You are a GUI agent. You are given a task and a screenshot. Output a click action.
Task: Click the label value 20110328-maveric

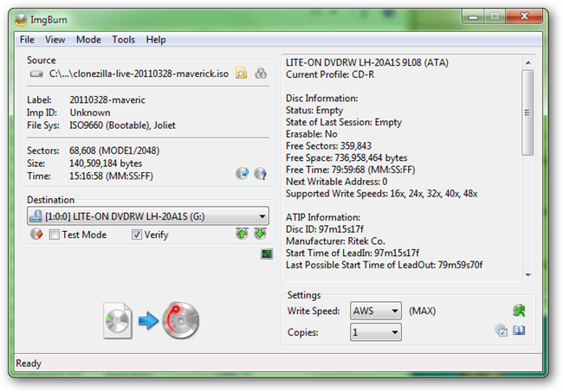107,100
